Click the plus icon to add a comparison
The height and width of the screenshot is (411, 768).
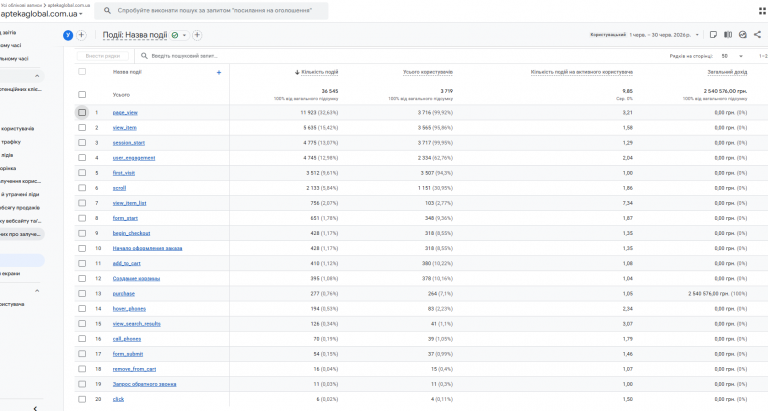pos(81,35)
